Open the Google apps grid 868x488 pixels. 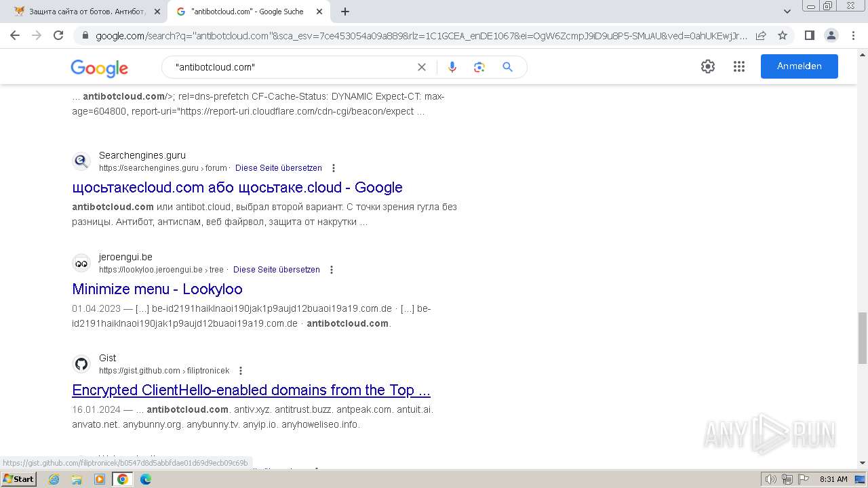click(739, 66)
